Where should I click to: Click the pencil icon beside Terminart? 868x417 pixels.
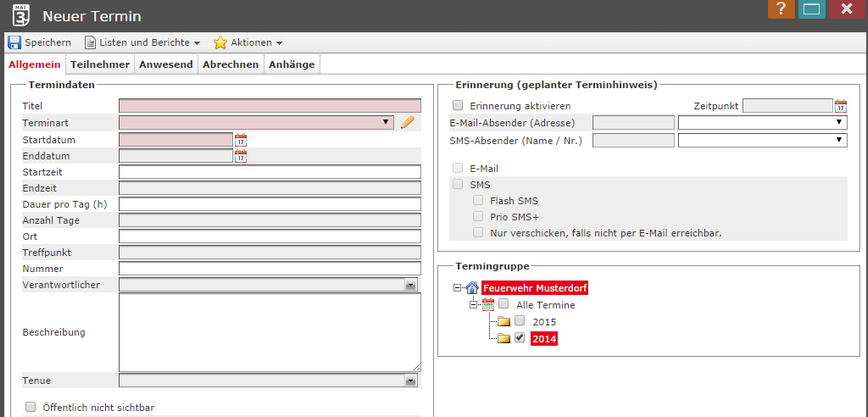pos(407,122)
